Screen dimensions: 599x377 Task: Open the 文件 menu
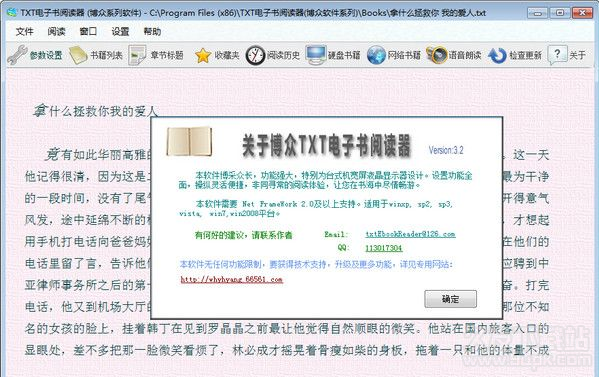coord(24,31)
